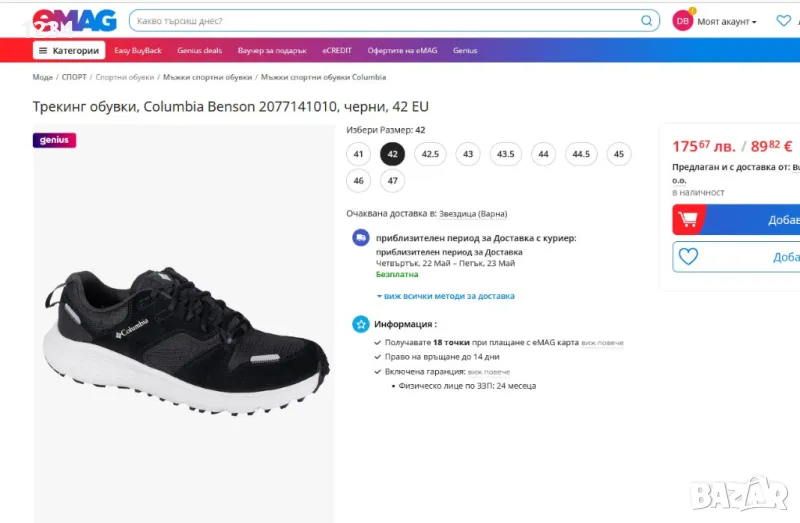
Task: Click the eMAG logo
Action: [x=75, y=20]
